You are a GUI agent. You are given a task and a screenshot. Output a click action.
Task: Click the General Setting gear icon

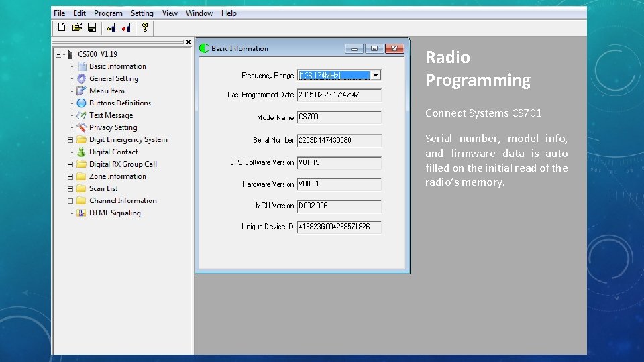[82, 79]
